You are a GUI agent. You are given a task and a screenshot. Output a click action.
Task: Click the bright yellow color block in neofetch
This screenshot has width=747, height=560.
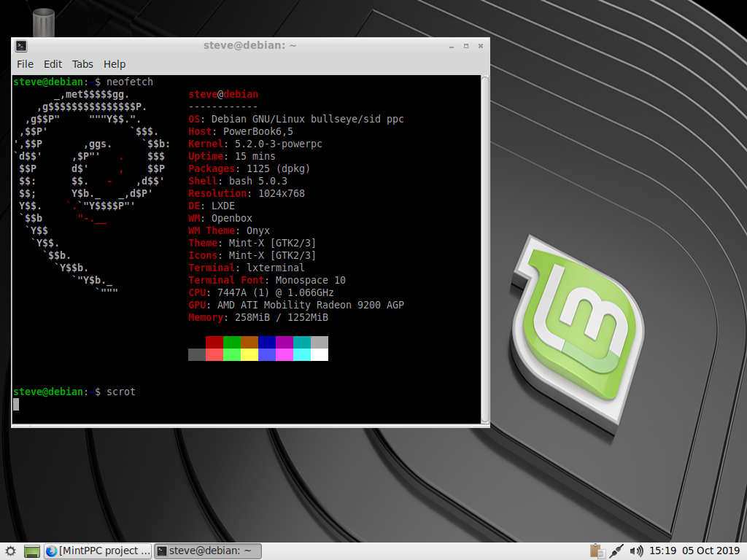(x=249, y=354)
